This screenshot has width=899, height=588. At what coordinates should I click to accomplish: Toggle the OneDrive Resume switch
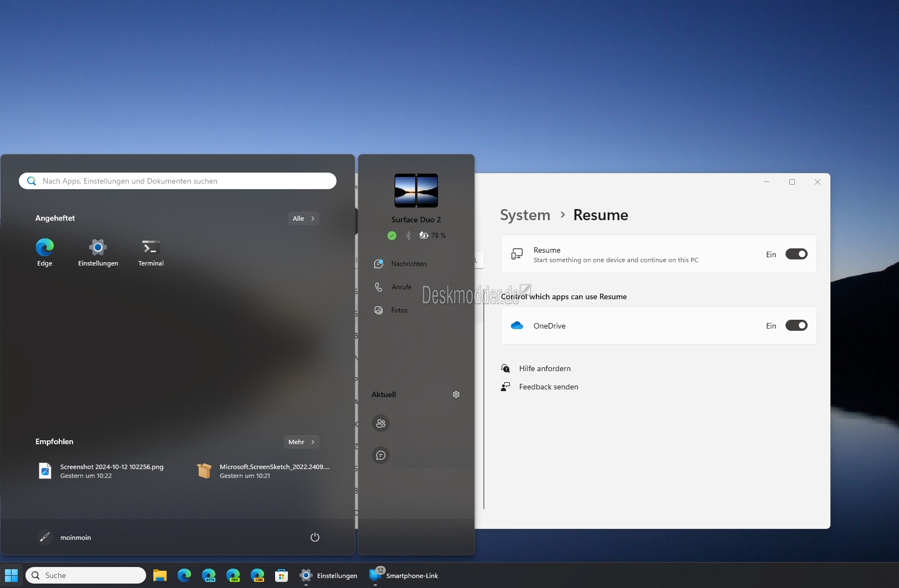[x=797, y=326]
